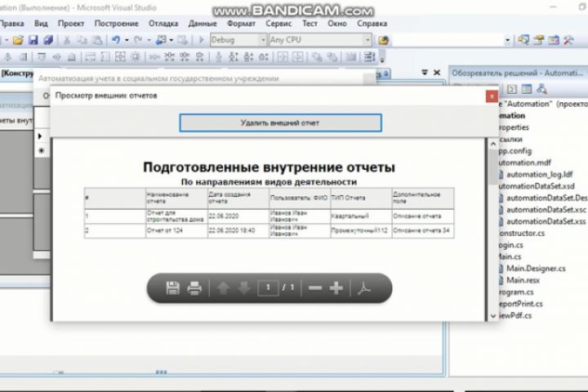Image resolution: width=588 pixels, height=392 pixels.
Task: Click View Code icon in Solution Explorer
Action: (512, 89)
